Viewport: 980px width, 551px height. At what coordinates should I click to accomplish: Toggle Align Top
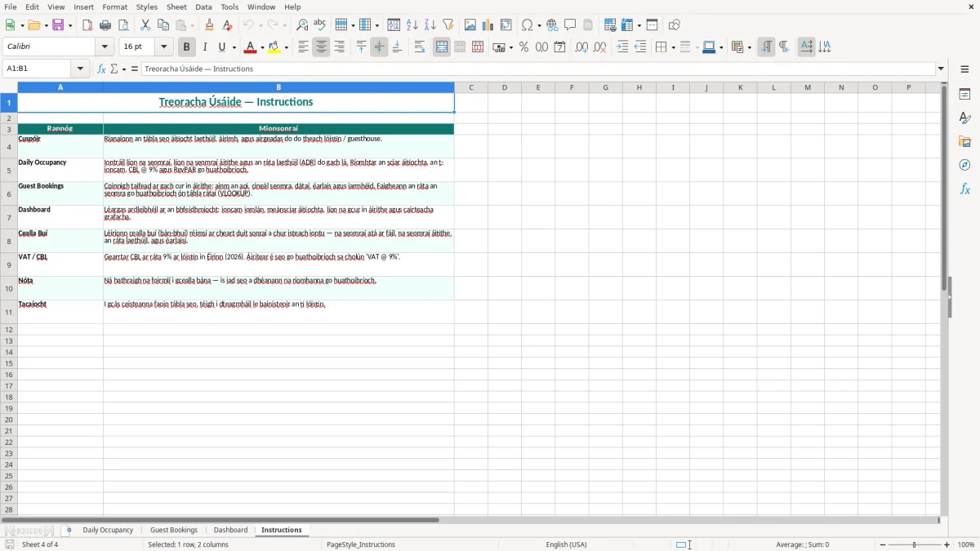click(361, 47)
